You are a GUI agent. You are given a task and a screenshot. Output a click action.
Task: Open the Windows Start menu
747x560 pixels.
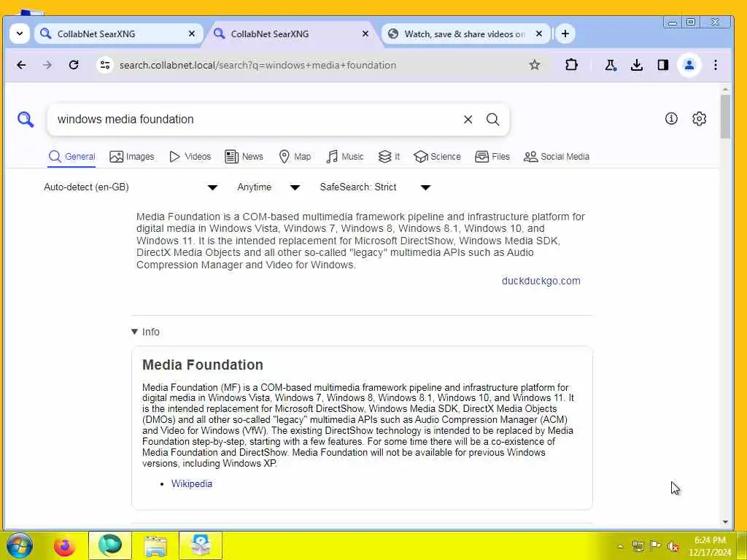coord(19,545)
